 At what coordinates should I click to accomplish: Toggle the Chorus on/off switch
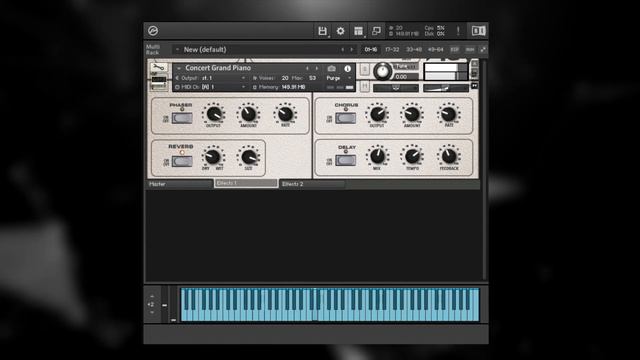345,118
